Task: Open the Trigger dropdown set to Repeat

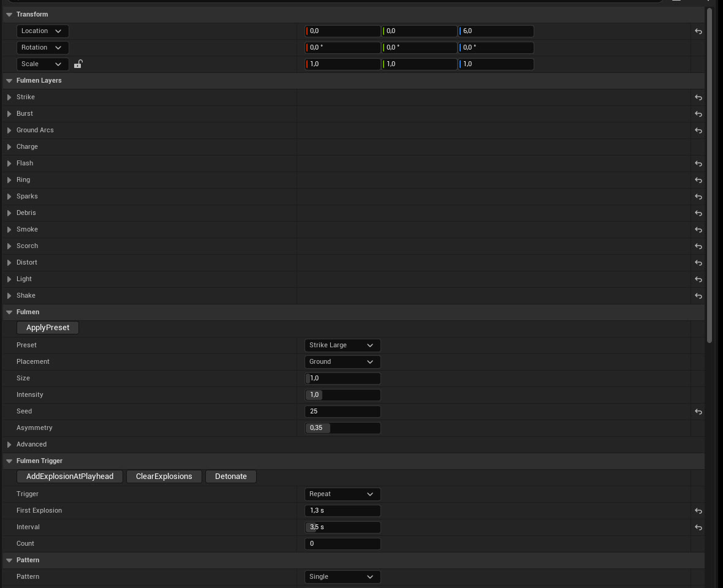Action: tap(342, 494)
